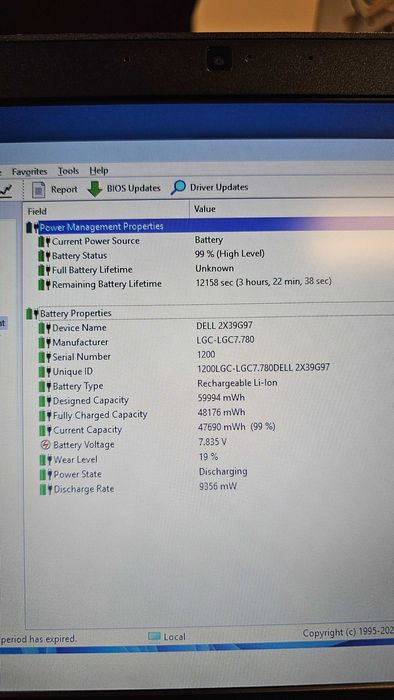394x700 pixels.
Task: Click the Value column header
Action: coord(292,208)
